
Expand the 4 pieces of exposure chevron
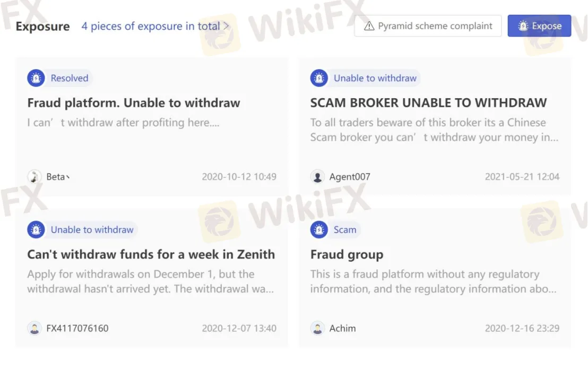227,26
